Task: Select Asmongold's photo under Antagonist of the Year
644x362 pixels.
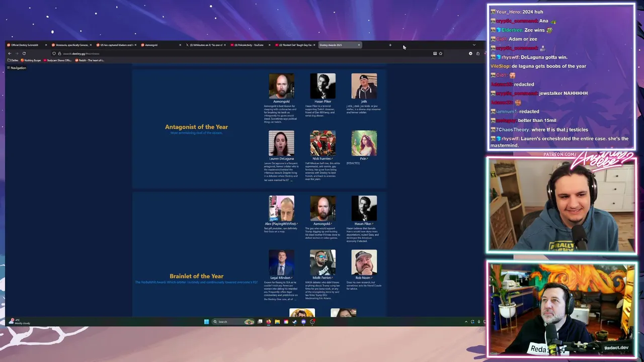Action: tap(281, 86)
